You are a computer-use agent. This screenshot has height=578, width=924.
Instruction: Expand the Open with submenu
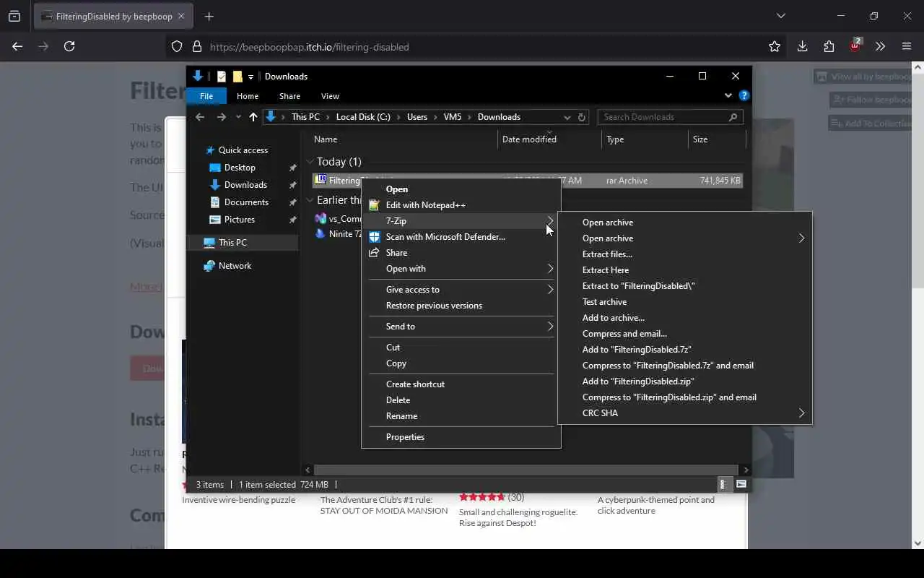point(550,269)
